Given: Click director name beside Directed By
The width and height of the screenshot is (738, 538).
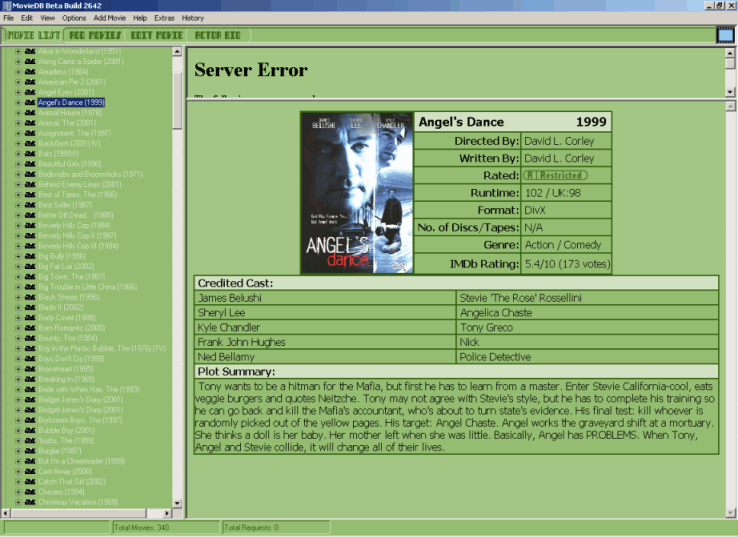Looking at the screenshot, I should tap(559, 141).
